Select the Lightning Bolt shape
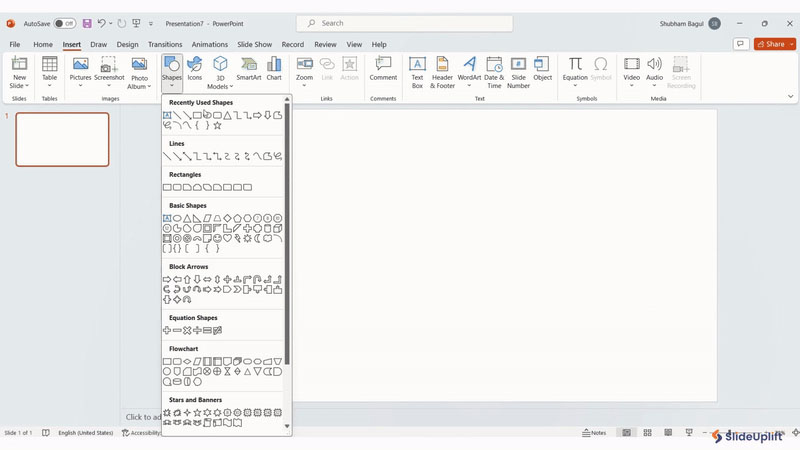This screenshot has width=800, height=450. click(x=237, y=238)
